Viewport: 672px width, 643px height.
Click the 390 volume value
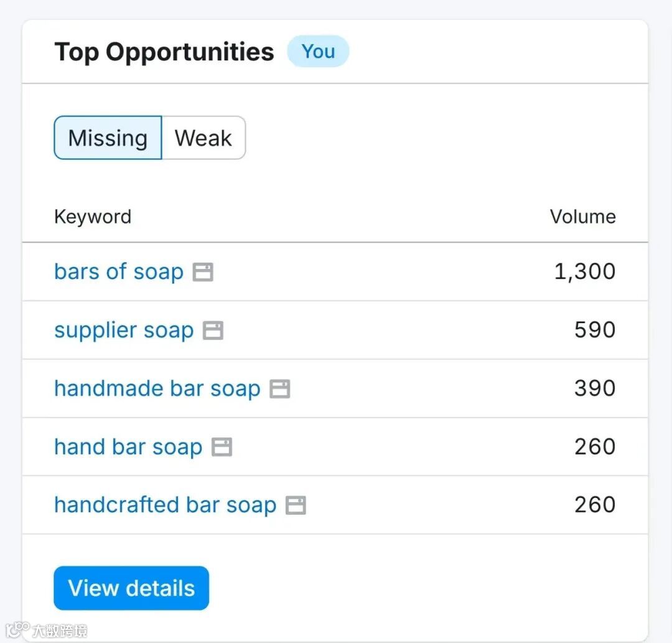(595, 389)
